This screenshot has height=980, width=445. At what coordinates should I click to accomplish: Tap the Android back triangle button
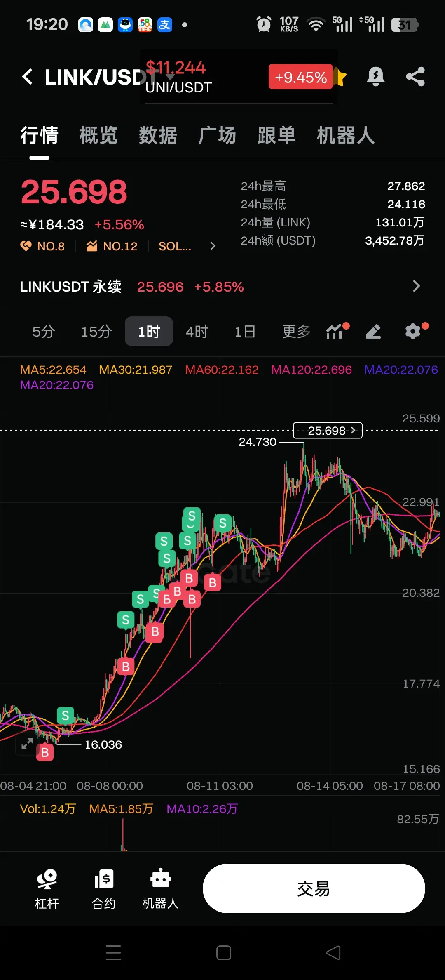(333, 953)
